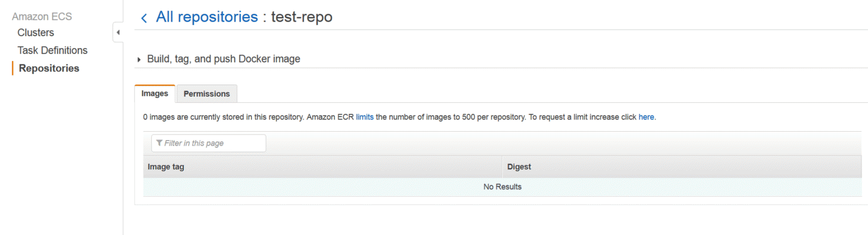Click the Amazon ECS sidebar heading

(x=42, y=17)
